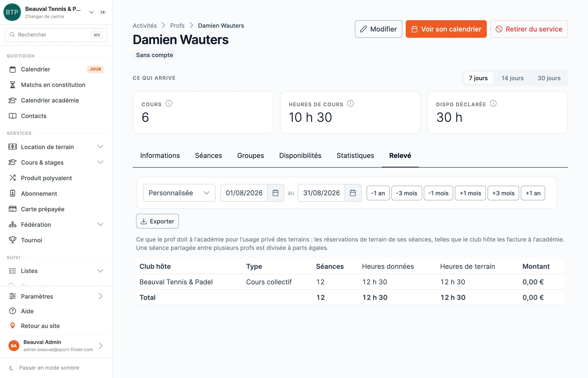
Task: Click Voir son calendrier button
Action: (x=446, y=29)
